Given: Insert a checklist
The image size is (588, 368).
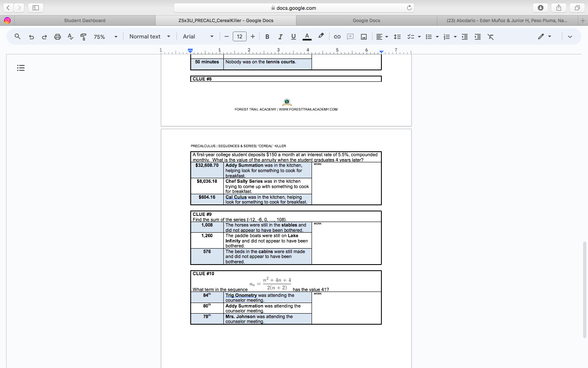Looking at the screenshot, I should coord(410,37).
